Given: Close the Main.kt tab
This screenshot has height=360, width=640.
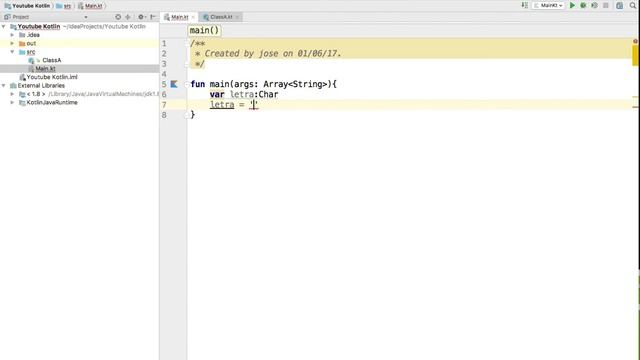Looking at the screenshot, I should pyautogui.click(x=193, y=17).
